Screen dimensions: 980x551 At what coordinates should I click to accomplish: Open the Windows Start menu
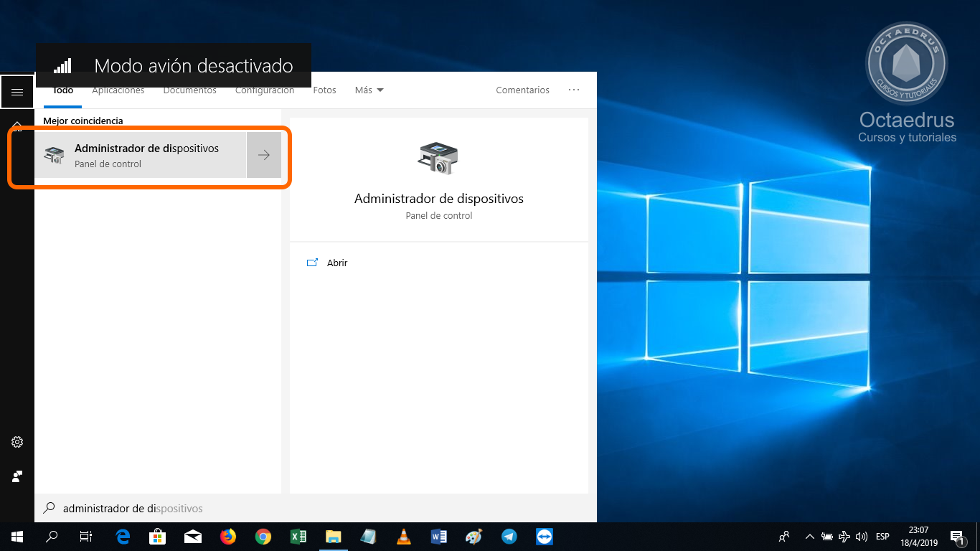(x=17, y=537)
